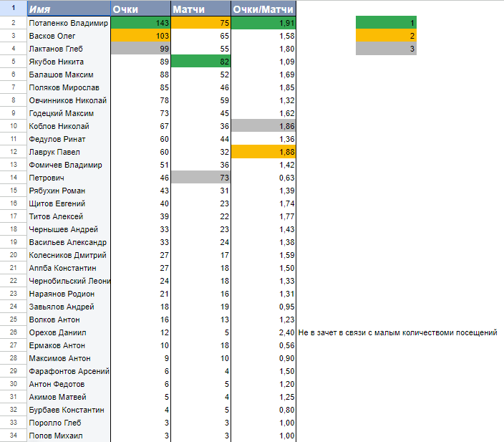Select the cell with name Орехов Даниил
Screen dimensions: 504x442
click(68, 332)
